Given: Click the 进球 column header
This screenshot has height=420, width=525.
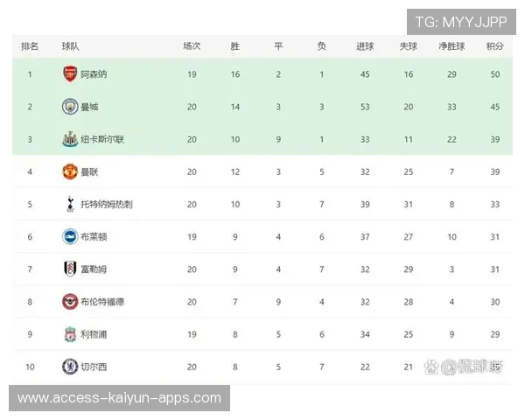Looking at the screenshot, I should coord(365,46).
